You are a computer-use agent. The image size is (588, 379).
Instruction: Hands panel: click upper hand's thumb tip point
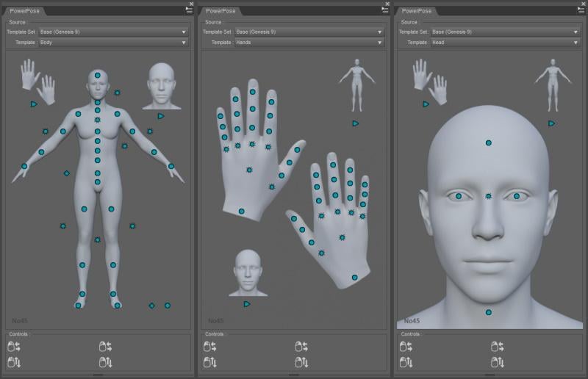[x=297, y=150]
